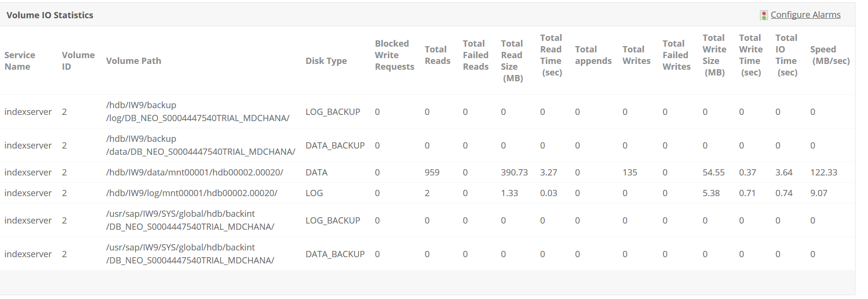Image resolution: width=868 pixels, height=299 pixels.
Task: Click the first row's LOG_BACKUP disk type
Action: tap(333, 112)
